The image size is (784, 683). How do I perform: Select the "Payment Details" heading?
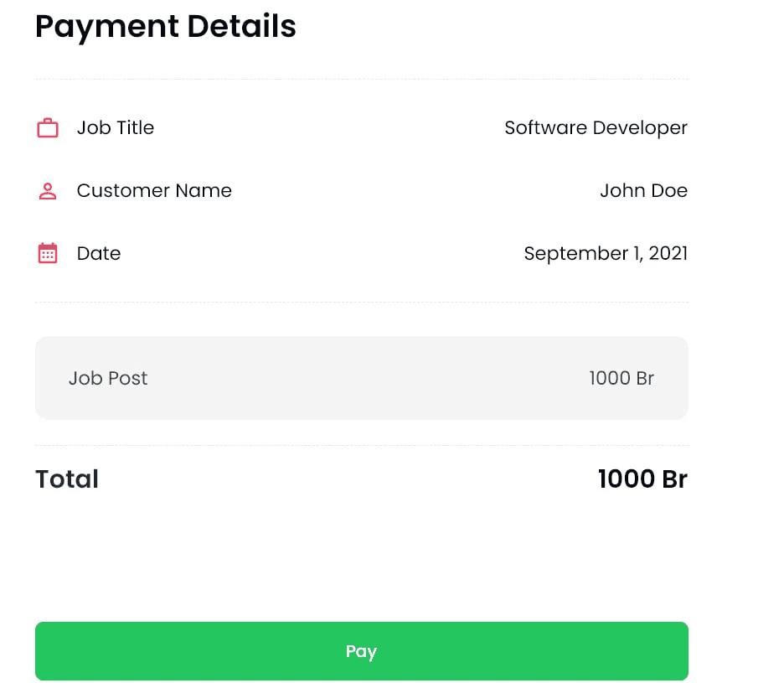(x=166, y=27)
